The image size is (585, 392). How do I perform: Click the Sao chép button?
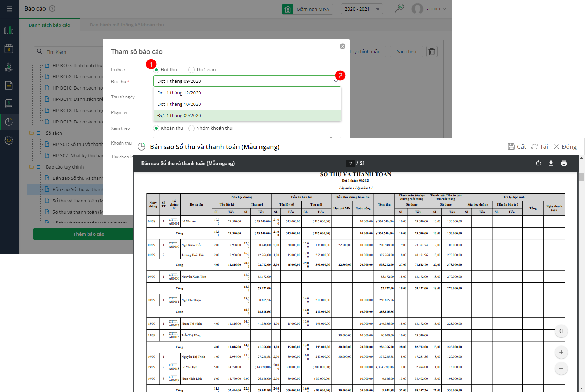(x=406, y=51)
